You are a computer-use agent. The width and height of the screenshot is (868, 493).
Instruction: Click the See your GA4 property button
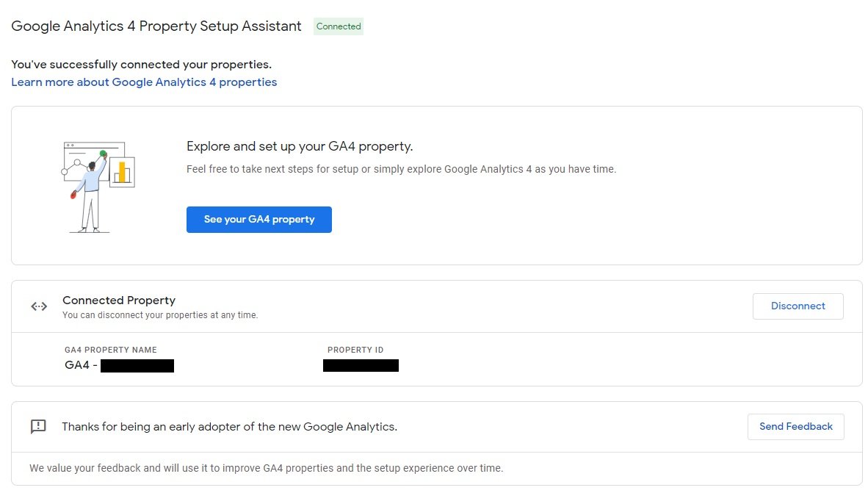pyautogui.click(x=258, y=220)
